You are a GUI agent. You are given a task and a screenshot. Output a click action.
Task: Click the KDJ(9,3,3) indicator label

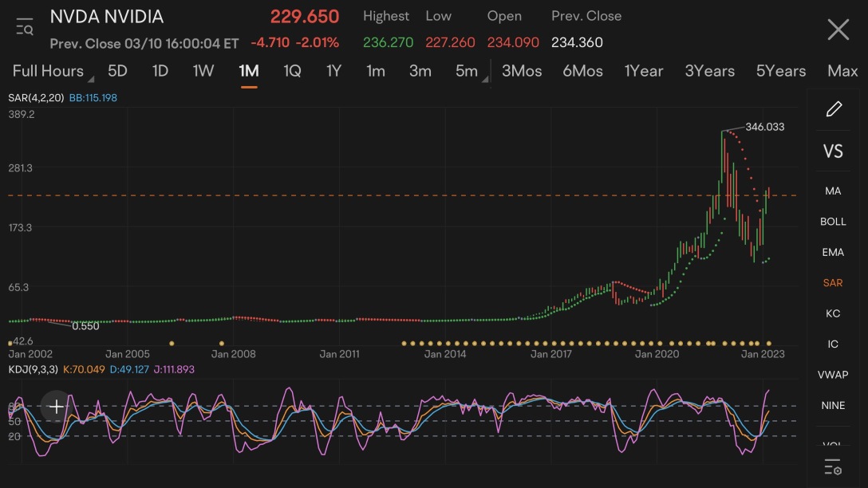click(33, 369)
